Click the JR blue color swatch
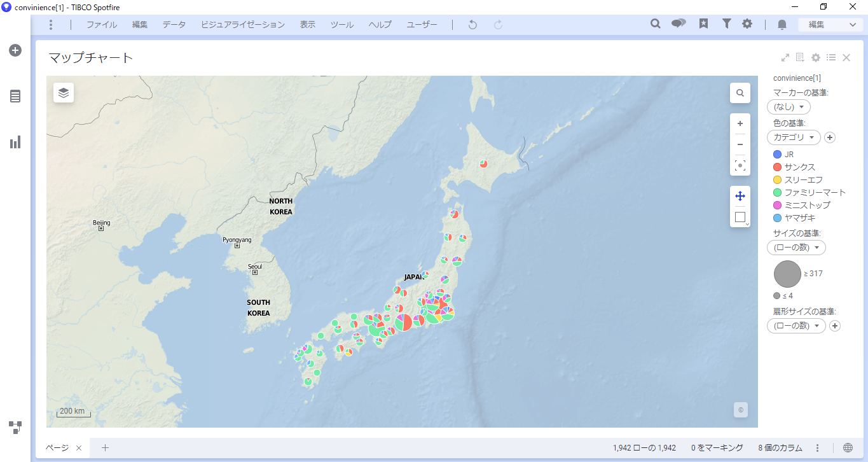 click(777, 155)
